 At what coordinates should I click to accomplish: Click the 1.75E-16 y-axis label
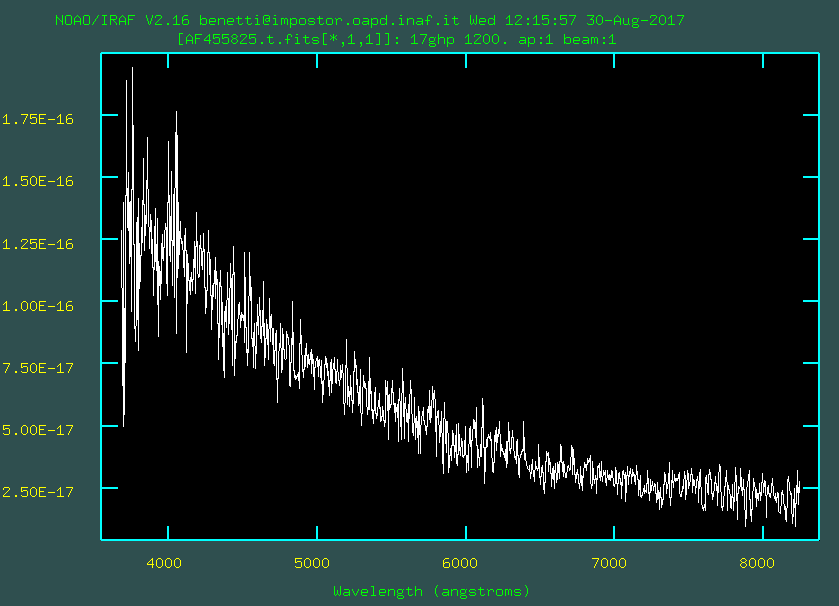pos(38,119)
